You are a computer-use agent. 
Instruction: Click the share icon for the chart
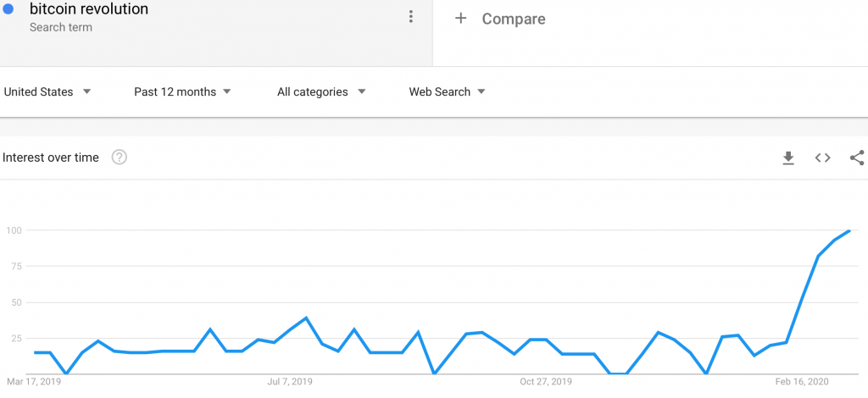pyautogui.click(x=857, y=158)
